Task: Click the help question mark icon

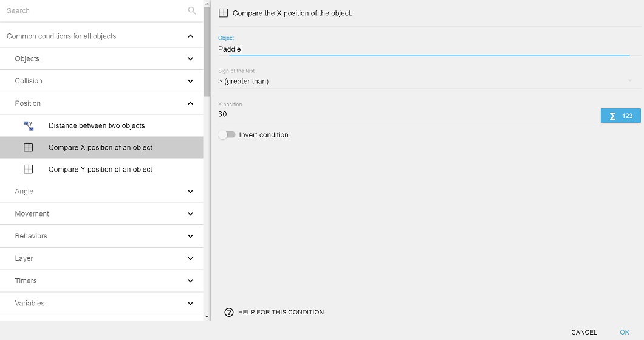Action: [229, 312]
